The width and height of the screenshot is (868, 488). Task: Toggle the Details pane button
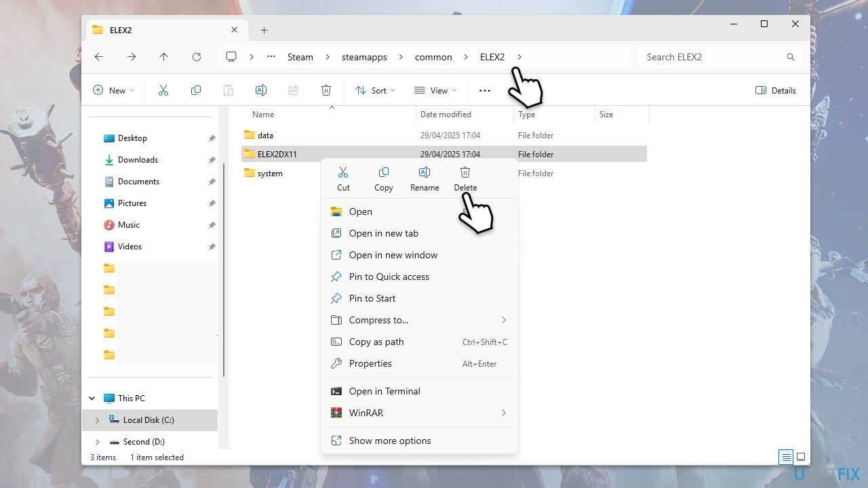click(x=776, y=90)
